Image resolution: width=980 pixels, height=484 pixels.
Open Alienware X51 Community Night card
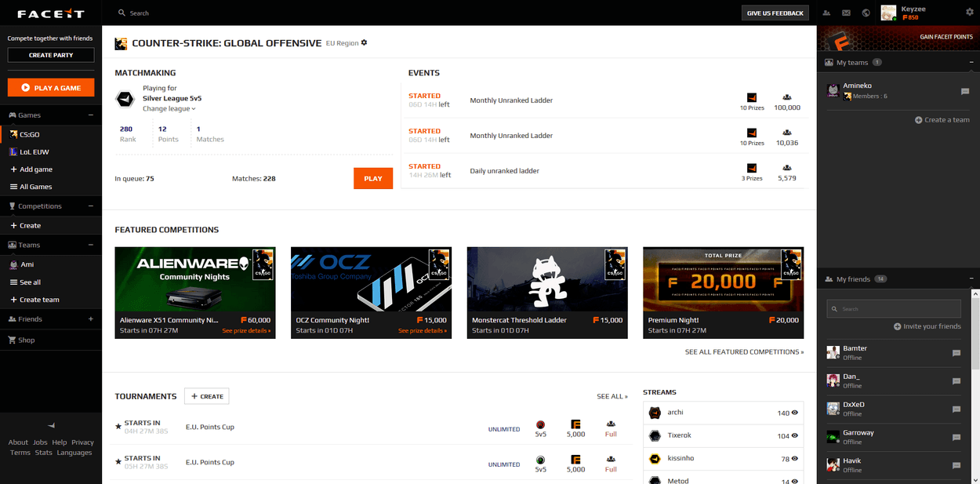point(195,293)
